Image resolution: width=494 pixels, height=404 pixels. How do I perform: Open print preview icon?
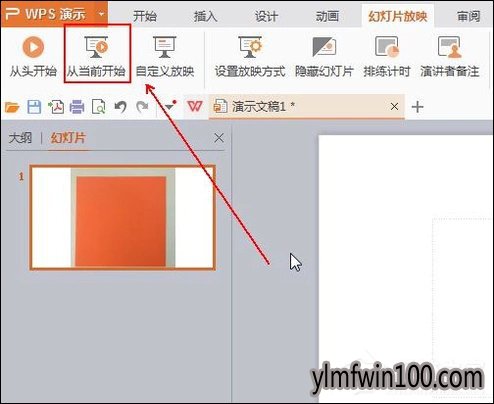pos(99,107)
